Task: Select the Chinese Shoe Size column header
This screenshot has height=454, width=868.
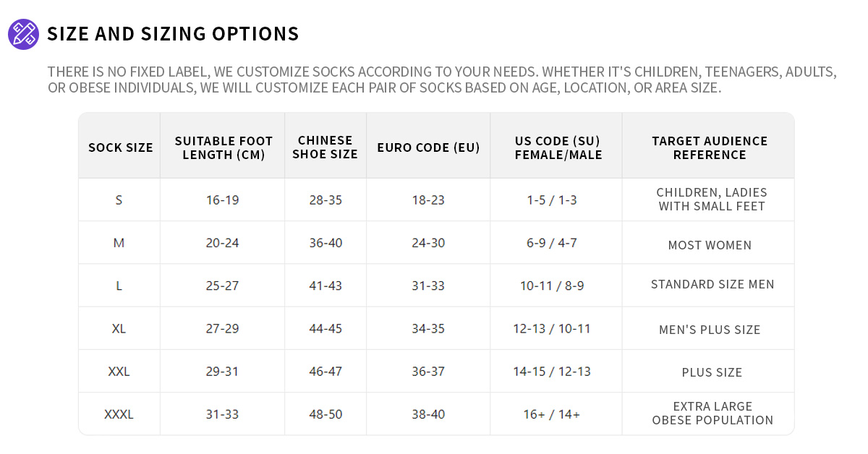Action: pos(325,147)
